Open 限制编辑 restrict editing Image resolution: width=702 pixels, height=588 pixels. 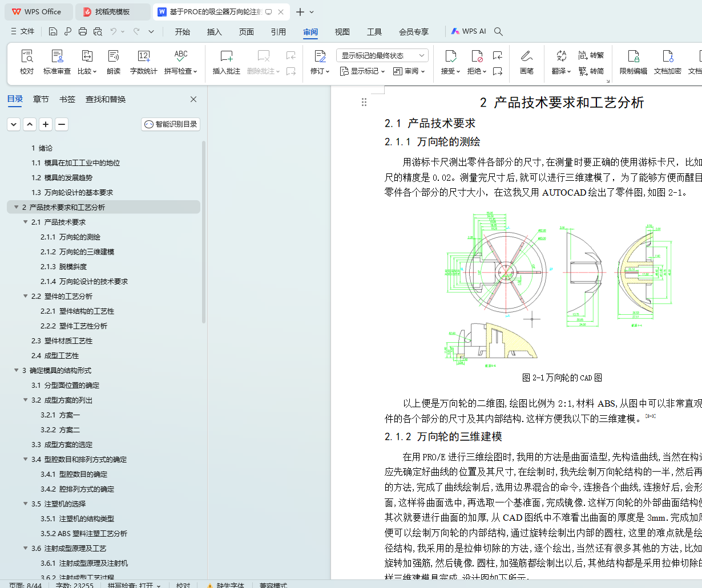(634, 62)
